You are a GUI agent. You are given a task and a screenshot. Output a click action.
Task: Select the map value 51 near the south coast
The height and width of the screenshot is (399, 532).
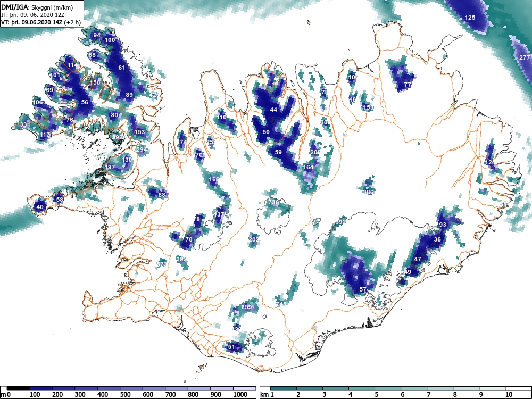tap(231, 347)
